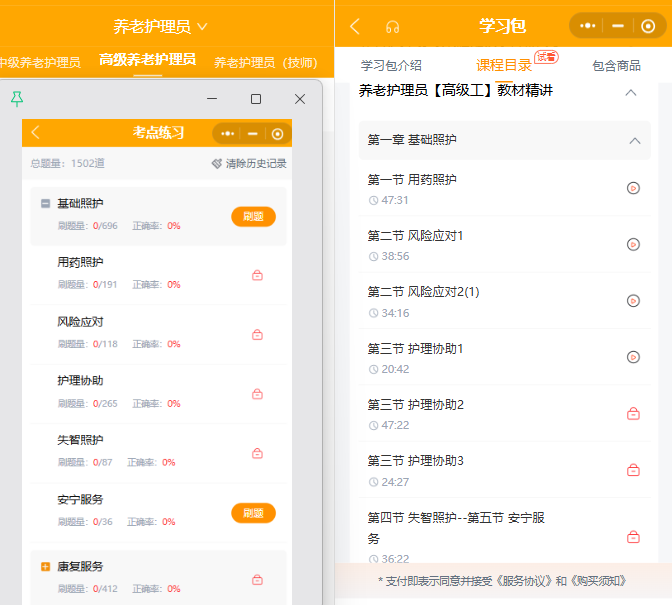Click 刷题 button for 安宁服务
This screenshot has height=605, width=672.
(253, 513)
